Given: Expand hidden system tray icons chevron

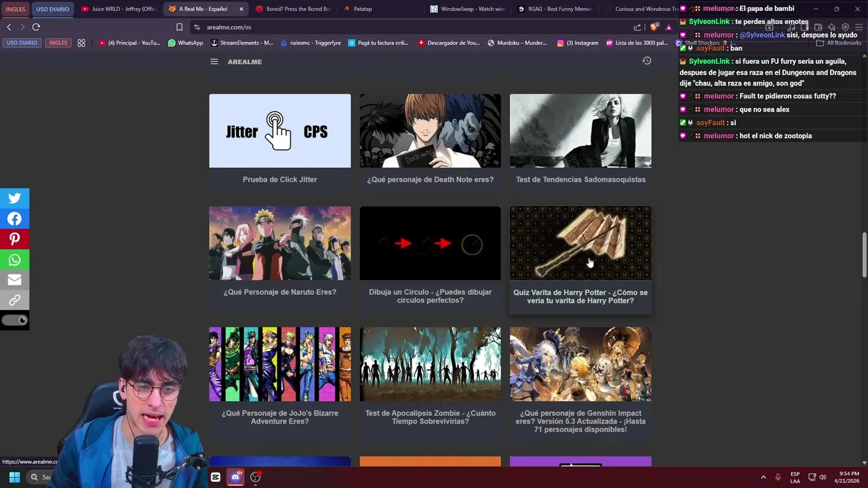Looking at the screenshot, I should (763, 477).
